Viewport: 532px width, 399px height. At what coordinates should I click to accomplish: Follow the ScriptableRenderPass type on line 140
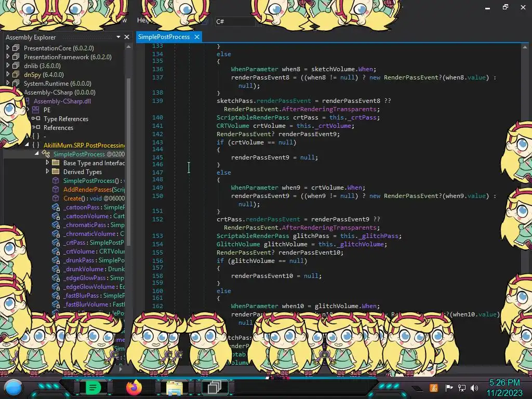point(253,117)
